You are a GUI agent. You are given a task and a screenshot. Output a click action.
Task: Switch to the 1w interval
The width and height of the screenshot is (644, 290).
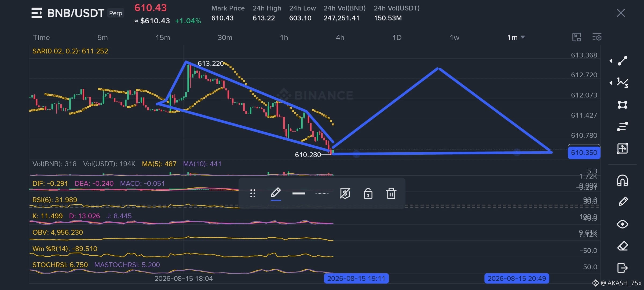[x=455, y=37]
